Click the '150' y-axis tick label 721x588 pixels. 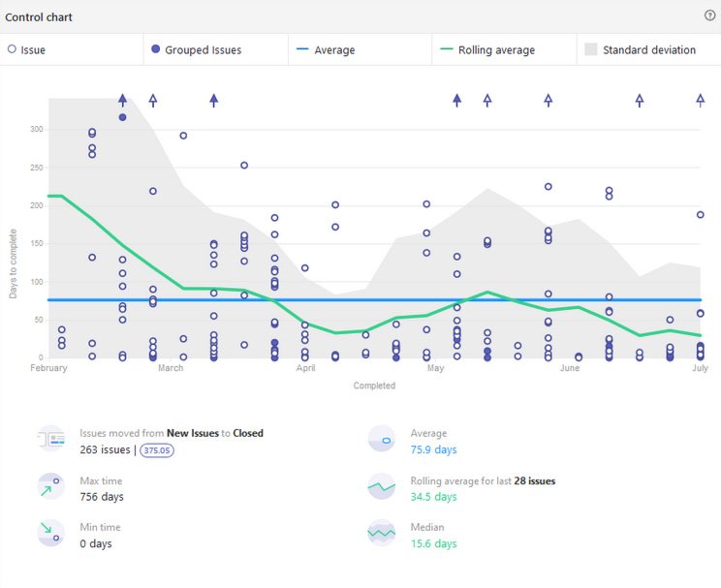pyautogui.click(x=37, y=244)
